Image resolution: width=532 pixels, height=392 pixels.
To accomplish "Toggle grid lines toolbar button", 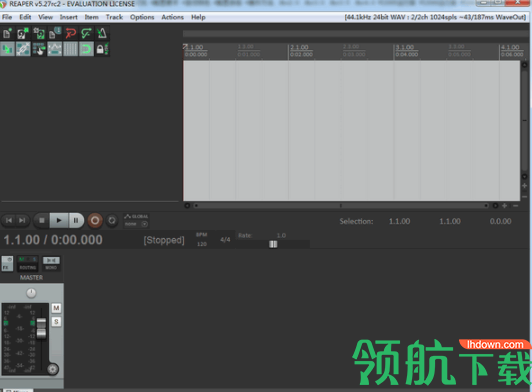I will tap(71, 49).
